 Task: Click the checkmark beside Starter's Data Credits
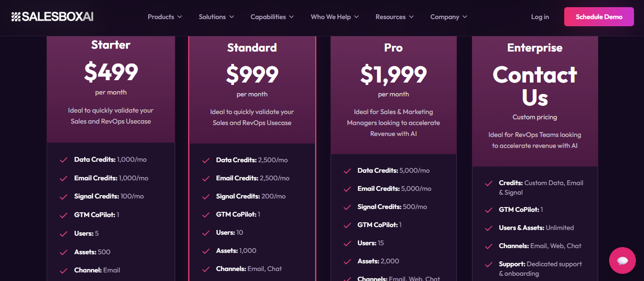[x=64, y=160]
